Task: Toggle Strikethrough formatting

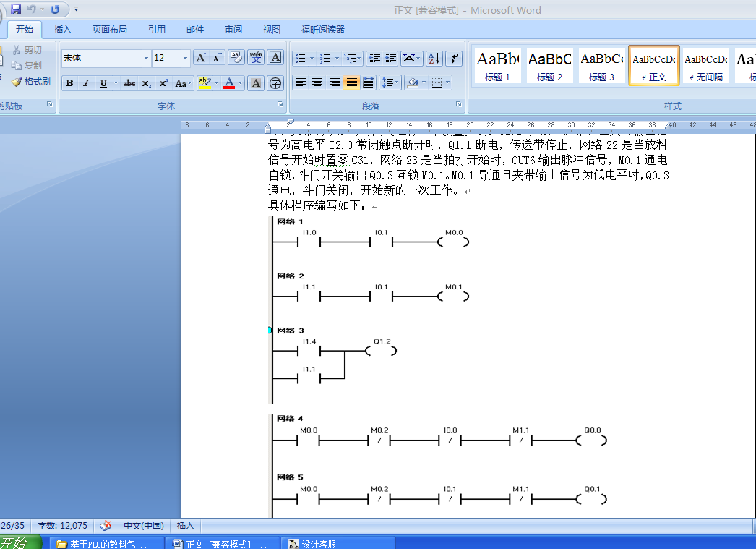Action: [129, 83]
